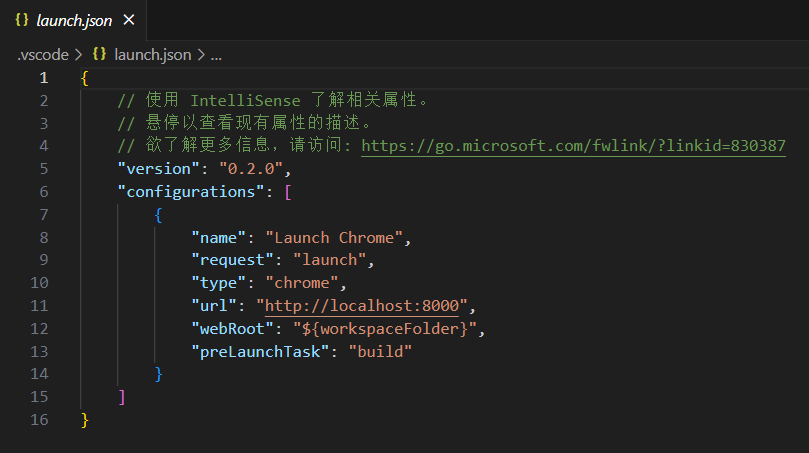Click the "build" task value
The width and height of the screenshot is (809, 453).
pyautogui.click(x=379, y=352)
